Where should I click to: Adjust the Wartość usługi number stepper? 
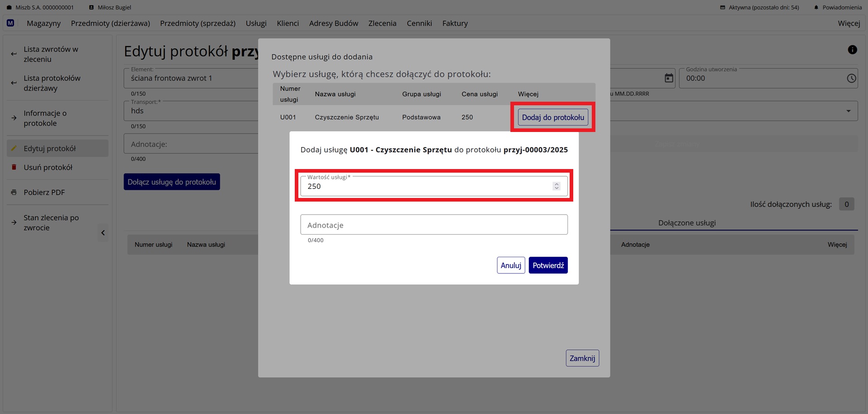(x=557, y=186)
